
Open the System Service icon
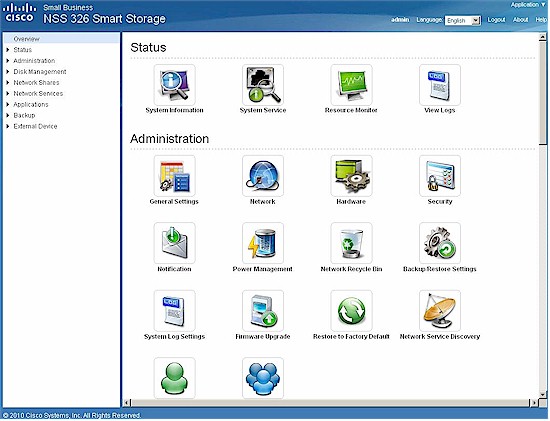[263, 85]
